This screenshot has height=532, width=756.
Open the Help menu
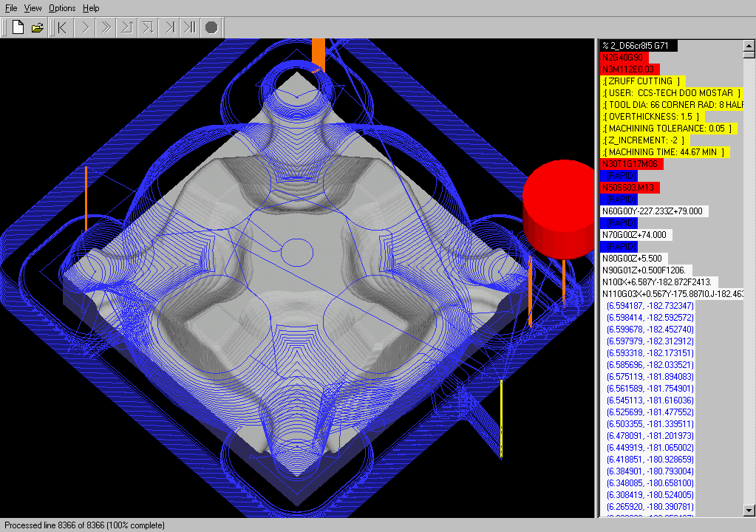(x=91, y=8)
